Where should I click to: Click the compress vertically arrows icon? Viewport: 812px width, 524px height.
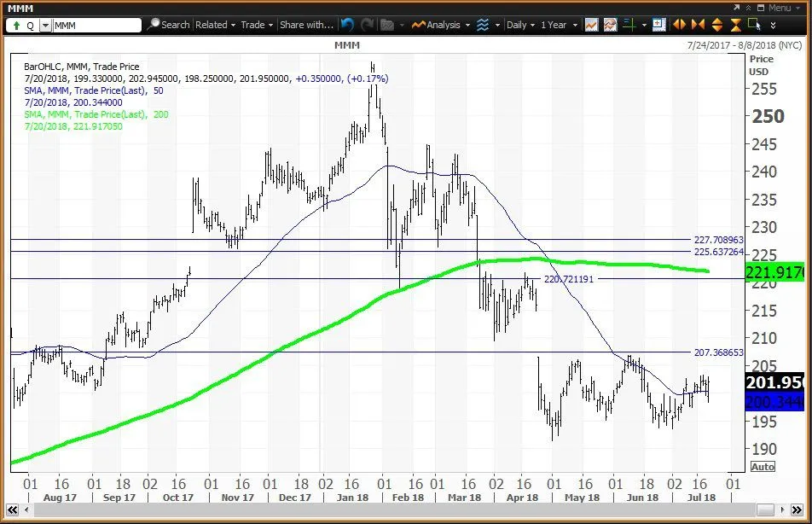tap(736, 25)
